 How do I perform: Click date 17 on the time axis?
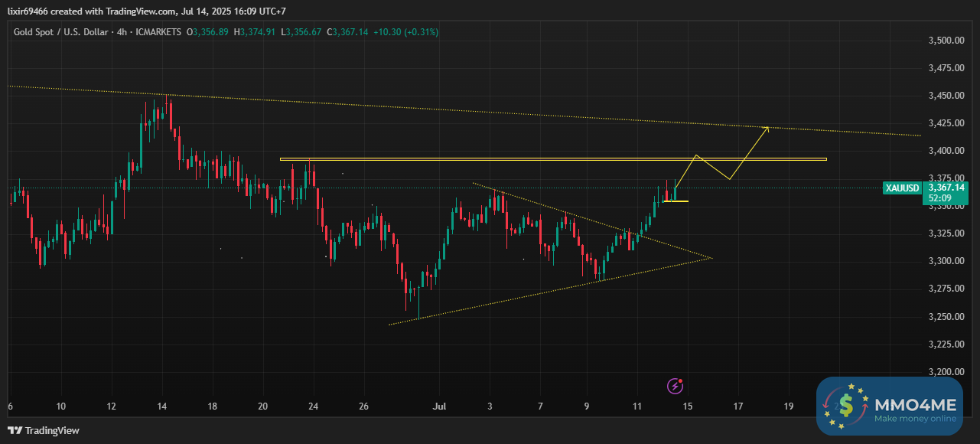click(738, 406)
